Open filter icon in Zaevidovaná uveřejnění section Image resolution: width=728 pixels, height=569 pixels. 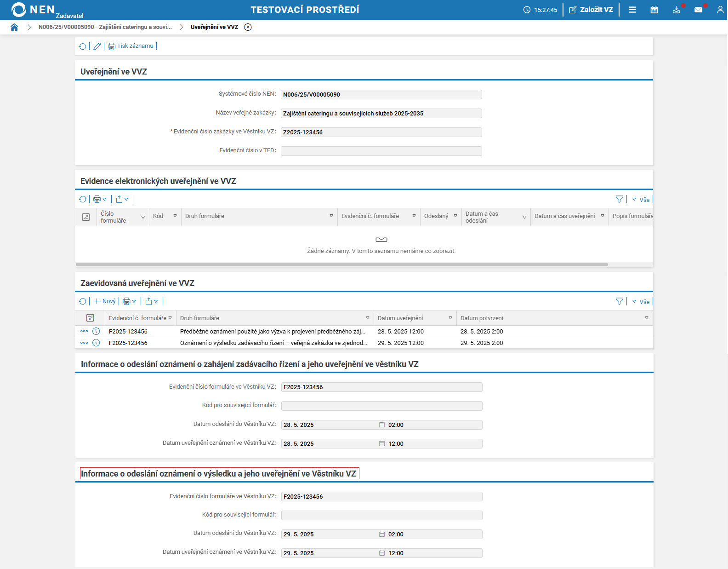pyautogui.click(x=619, y=301)
